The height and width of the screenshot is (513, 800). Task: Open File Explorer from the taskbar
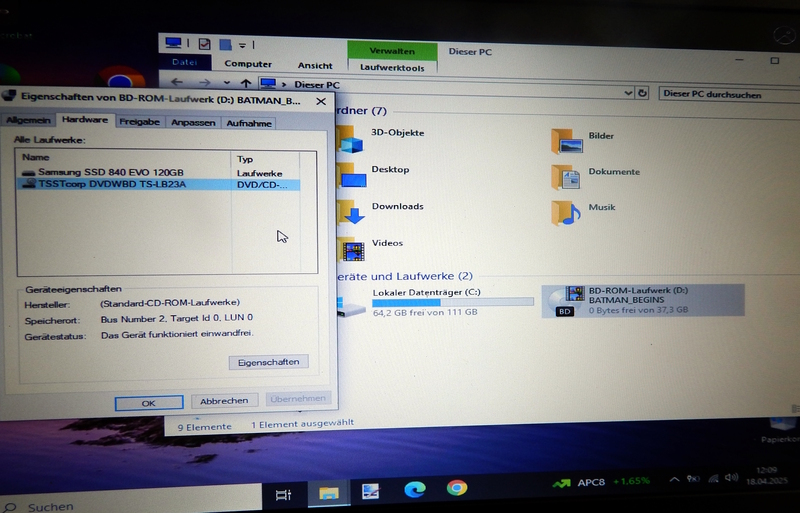click(x=329, y=493)
